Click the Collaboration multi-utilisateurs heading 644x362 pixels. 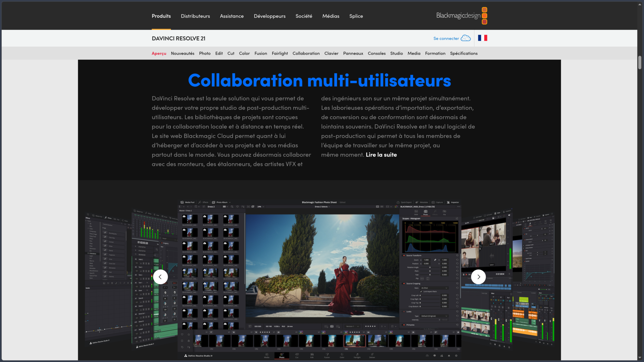pos(319,80)
